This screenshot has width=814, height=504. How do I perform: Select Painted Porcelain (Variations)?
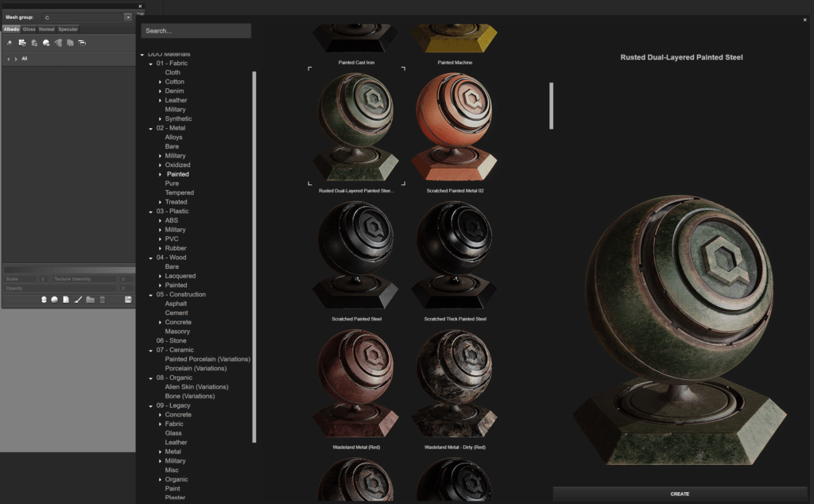(207, 359)
